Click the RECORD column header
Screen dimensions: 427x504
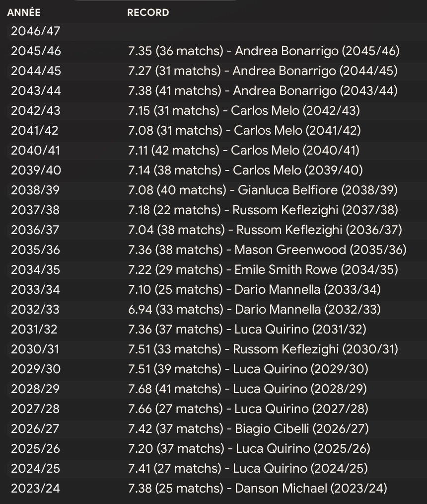148,12
